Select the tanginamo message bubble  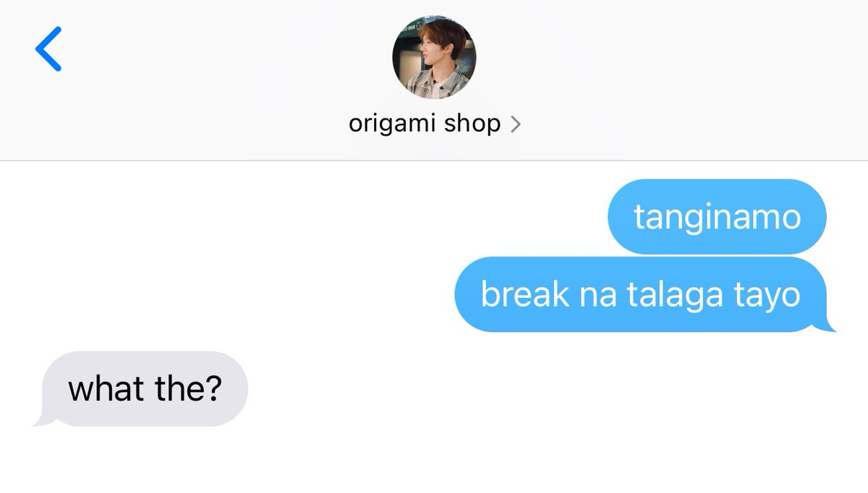click(718, 216)
